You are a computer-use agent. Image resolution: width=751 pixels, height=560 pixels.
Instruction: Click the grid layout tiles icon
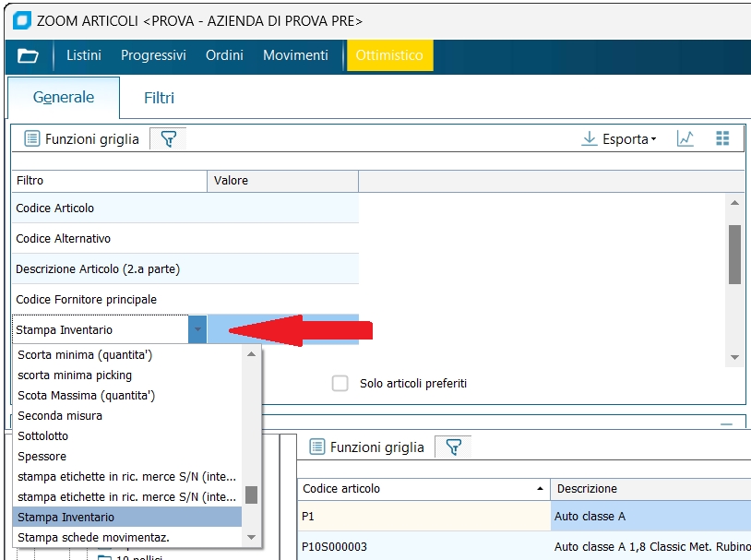(x=722, y=138)
